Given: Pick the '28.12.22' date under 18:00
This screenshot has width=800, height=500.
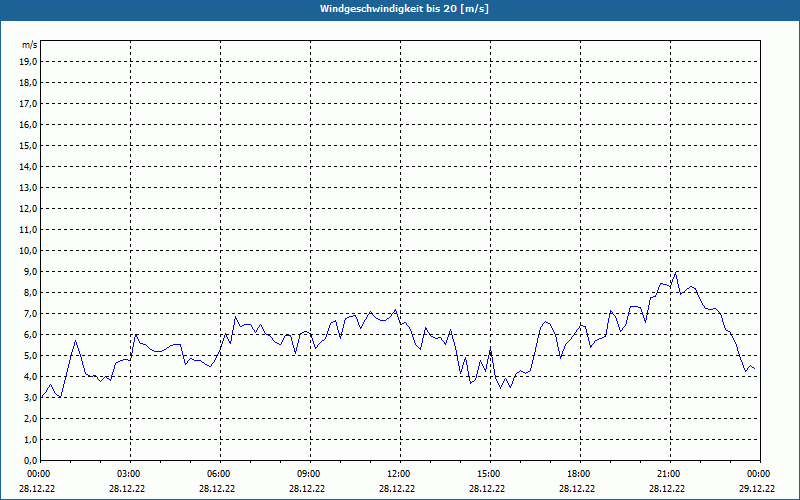Looking at the screenshot, I should (577, 488).
